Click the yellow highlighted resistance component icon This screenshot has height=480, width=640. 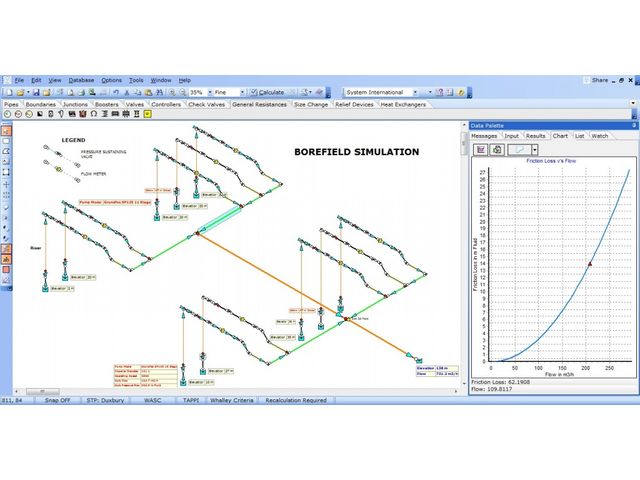tap(148, 115)
